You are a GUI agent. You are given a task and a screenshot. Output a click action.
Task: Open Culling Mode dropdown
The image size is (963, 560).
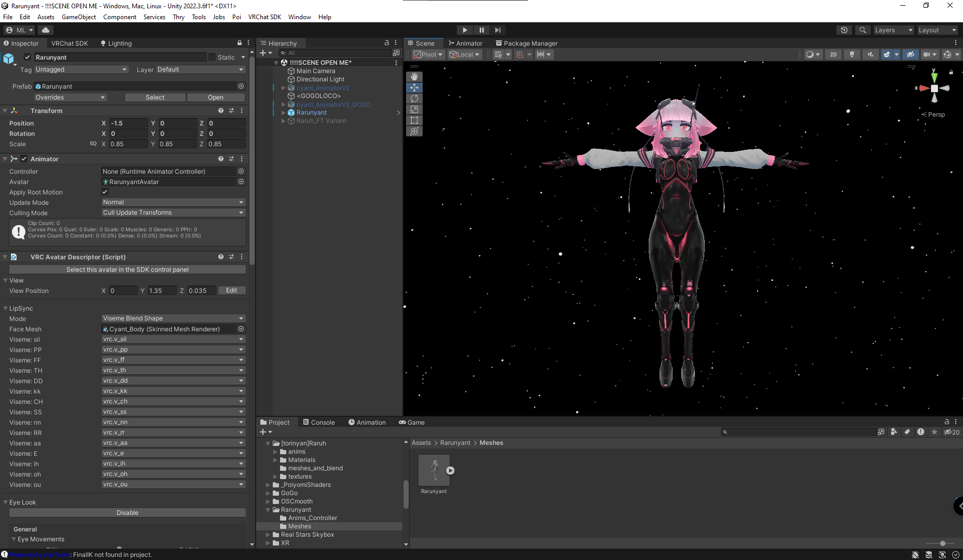click(x=173, y=213)
